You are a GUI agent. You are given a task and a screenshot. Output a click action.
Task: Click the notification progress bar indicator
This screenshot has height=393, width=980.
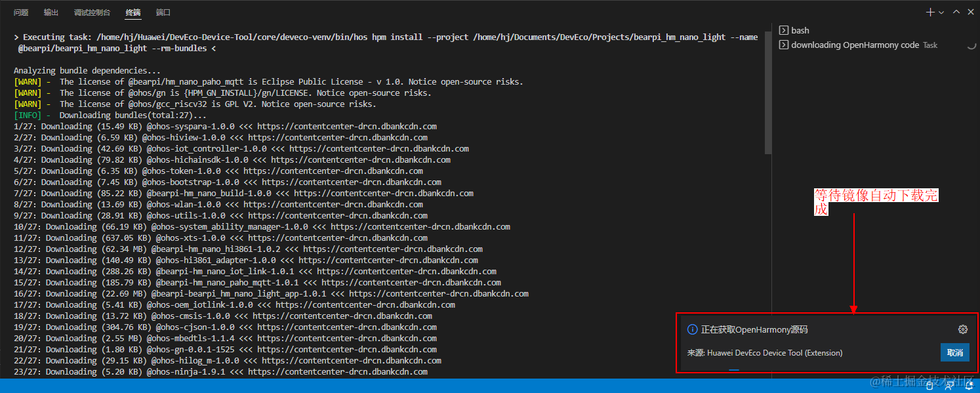[734, 370]
